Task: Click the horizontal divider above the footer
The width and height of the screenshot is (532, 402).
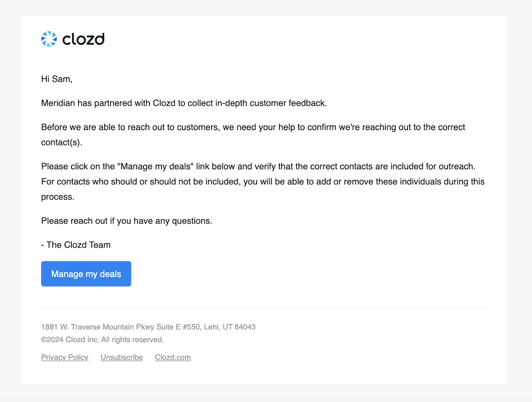Action: (x=264, y=307)
